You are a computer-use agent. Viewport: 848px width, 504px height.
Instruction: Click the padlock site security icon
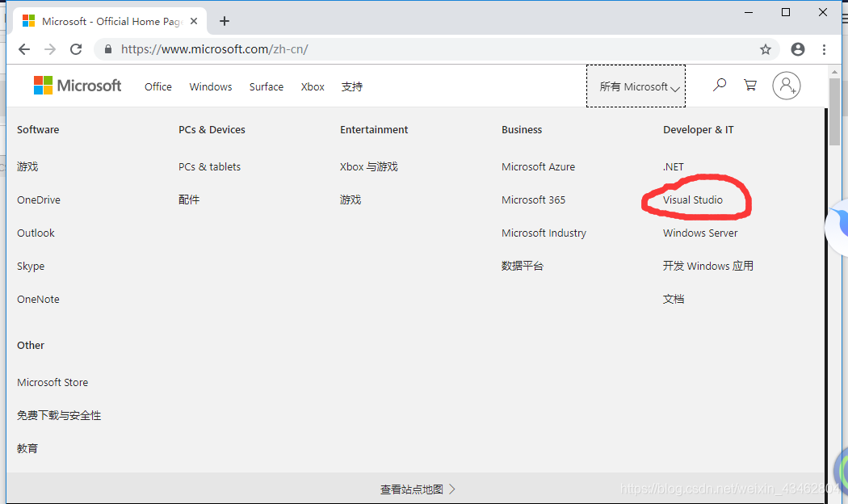click(108, 49)
